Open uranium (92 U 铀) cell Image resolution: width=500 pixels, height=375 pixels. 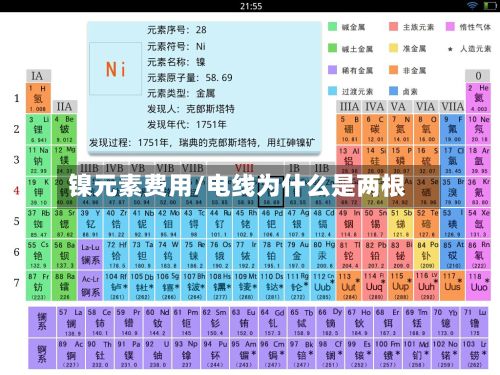pos(158,353)
